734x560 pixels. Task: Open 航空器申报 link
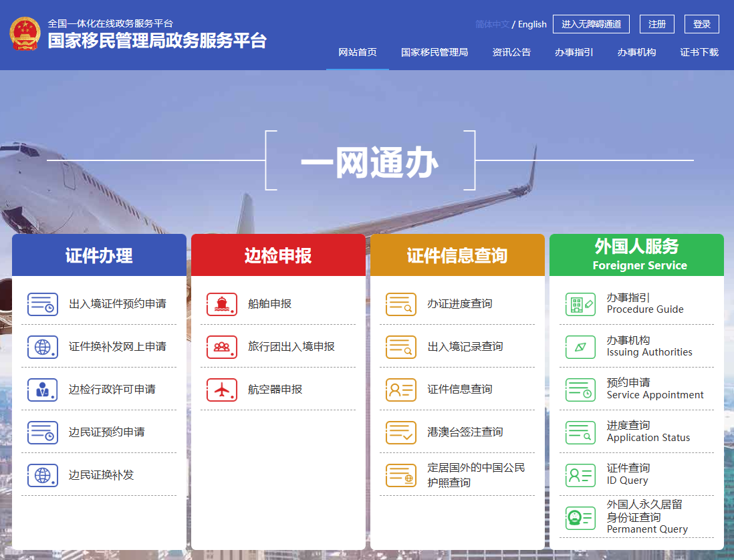(275, 389)
